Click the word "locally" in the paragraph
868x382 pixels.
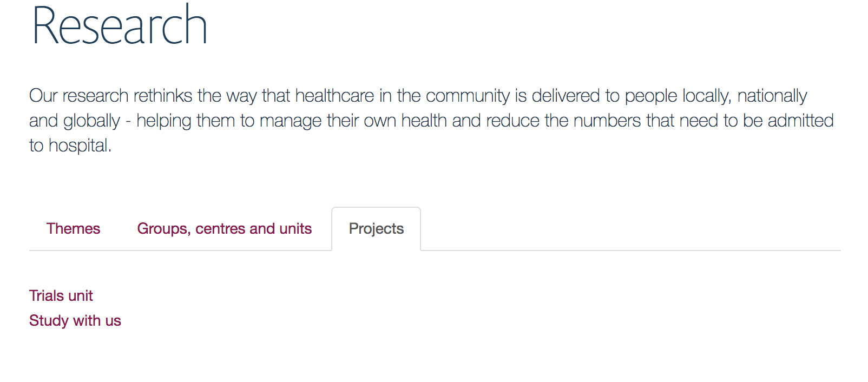707,96
